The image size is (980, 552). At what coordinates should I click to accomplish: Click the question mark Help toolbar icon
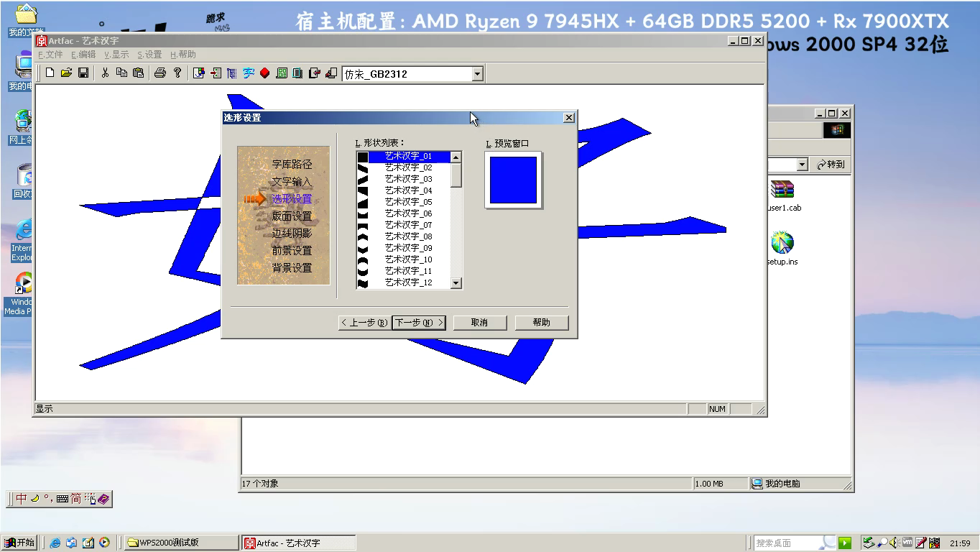(x=177, y=73)
